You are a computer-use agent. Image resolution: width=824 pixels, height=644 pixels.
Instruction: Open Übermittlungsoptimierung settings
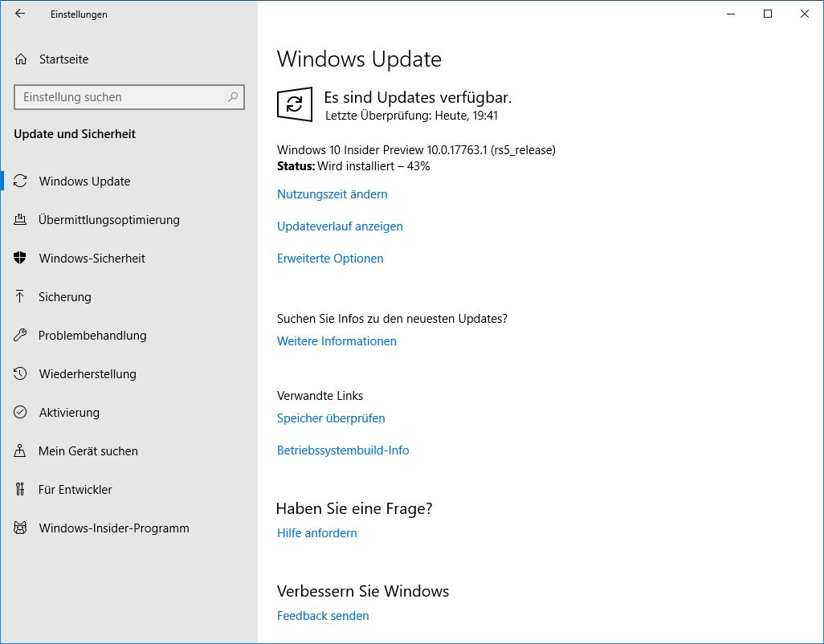(128, 219)
